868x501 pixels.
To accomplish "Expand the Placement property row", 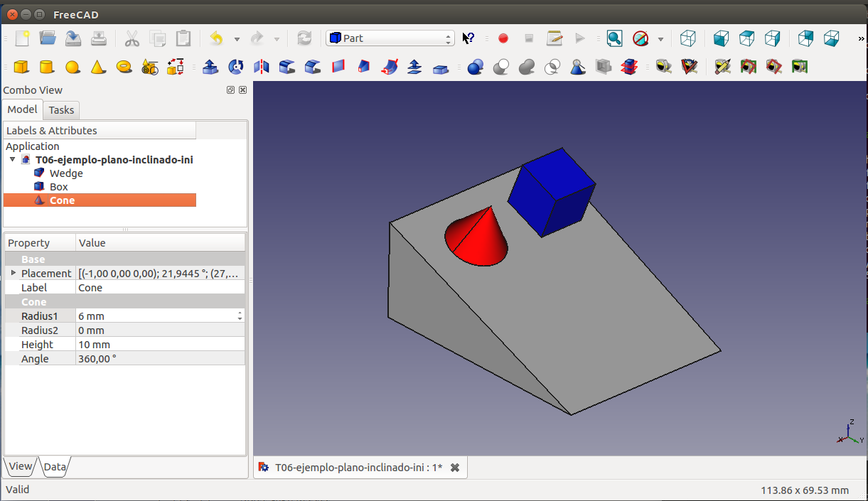I will (13, 273).
